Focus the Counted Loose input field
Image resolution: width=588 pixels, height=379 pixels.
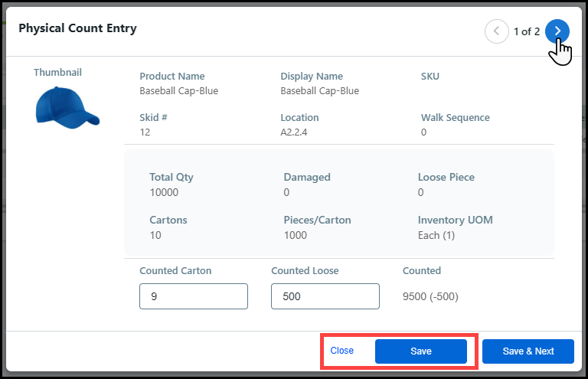(325, 296)
